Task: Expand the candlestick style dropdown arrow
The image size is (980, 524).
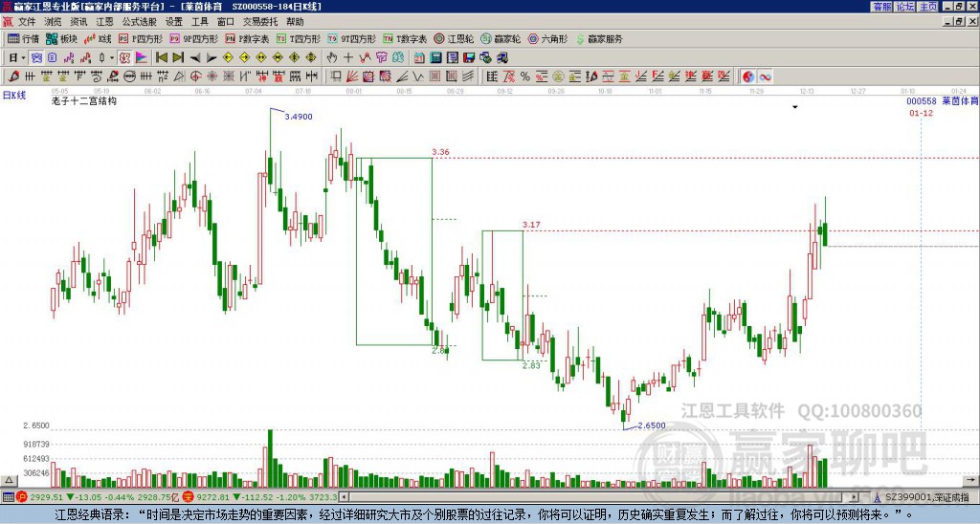Action: 112,58
